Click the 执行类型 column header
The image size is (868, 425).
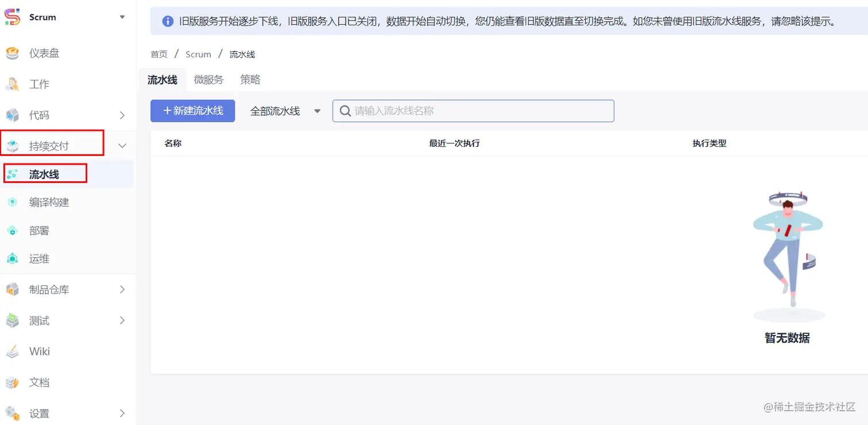click(x=710, y=143)
